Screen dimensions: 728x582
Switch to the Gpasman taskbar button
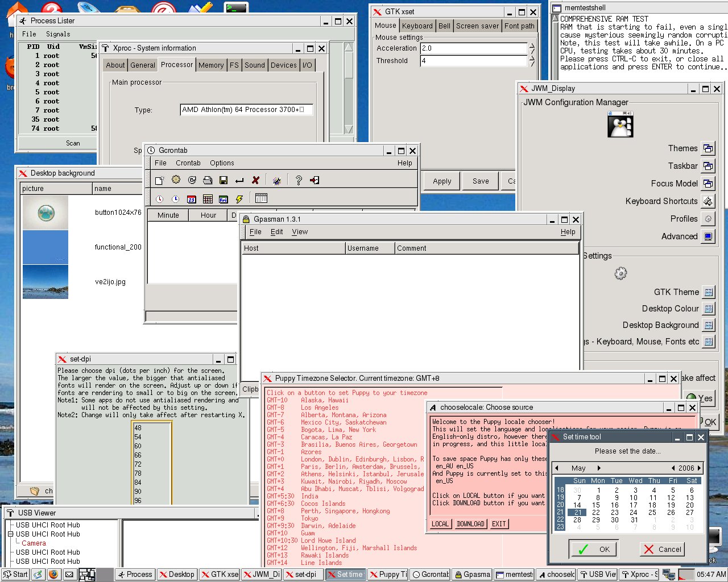pos(472,574)
